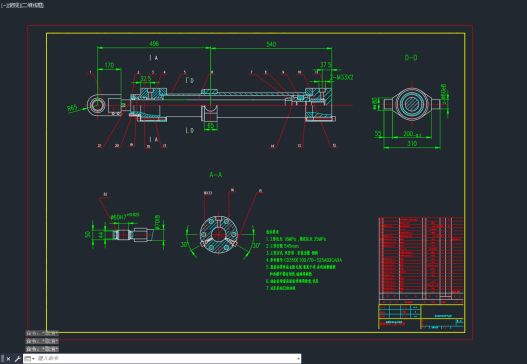Viewport: 527px width, 364px height.
Task: Click the command line input field
Action: (x=165, y=359)
